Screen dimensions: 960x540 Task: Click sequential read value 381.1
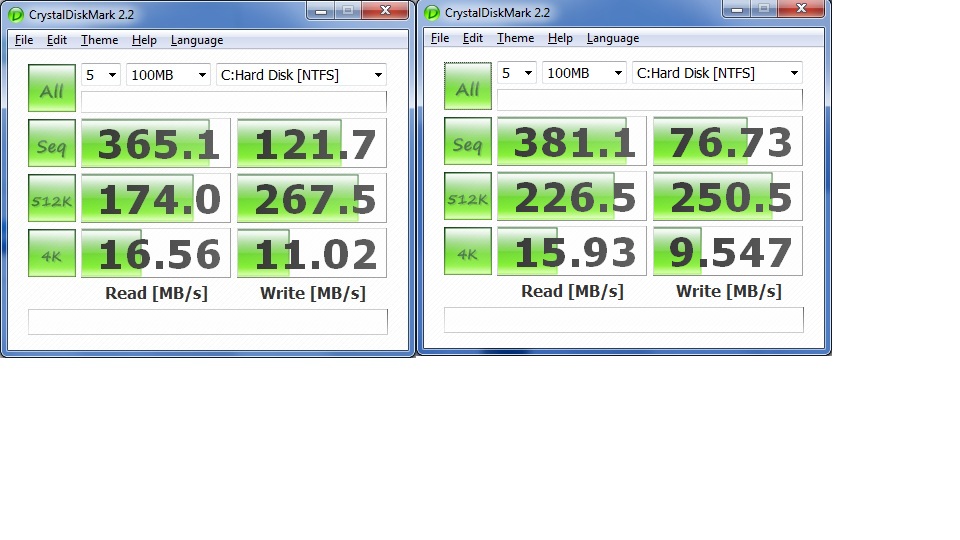(572, 141)
